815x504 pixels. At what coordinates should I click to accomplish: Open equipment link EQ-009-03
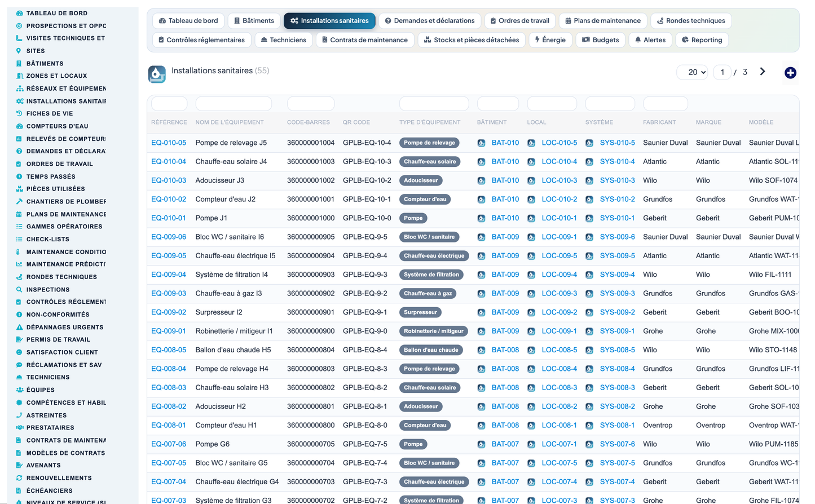tap(169, 293)
